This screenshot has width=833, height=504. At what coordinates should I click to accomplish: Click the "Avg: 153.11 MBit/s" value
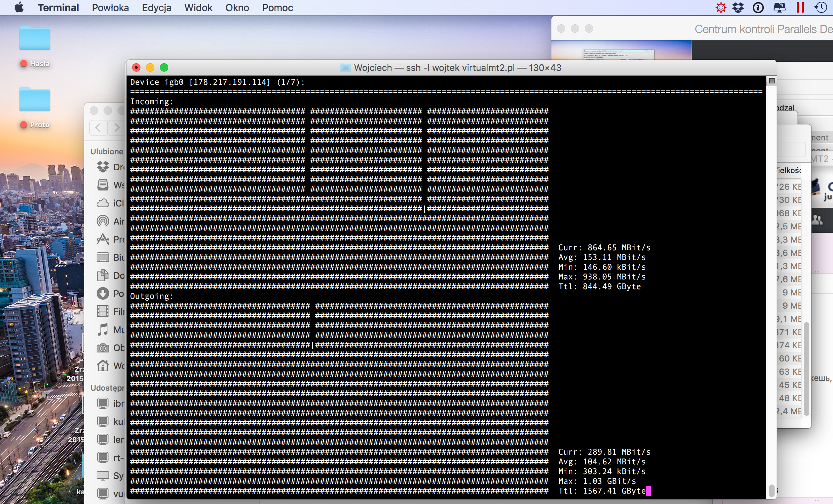[602, 258]
